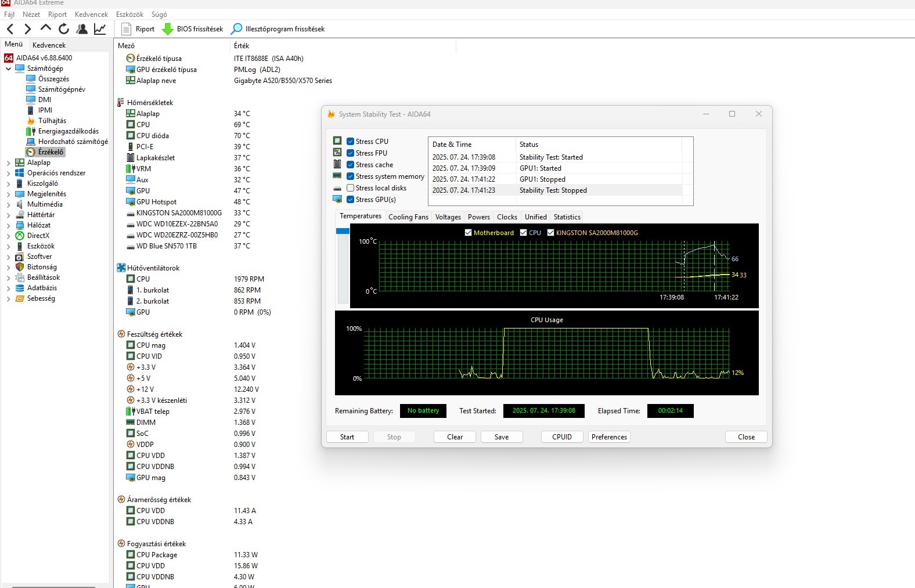Viewport: 915px width, 588px height.
Task: Click the Stress local disks drive icon
Action: coord(337,188)
